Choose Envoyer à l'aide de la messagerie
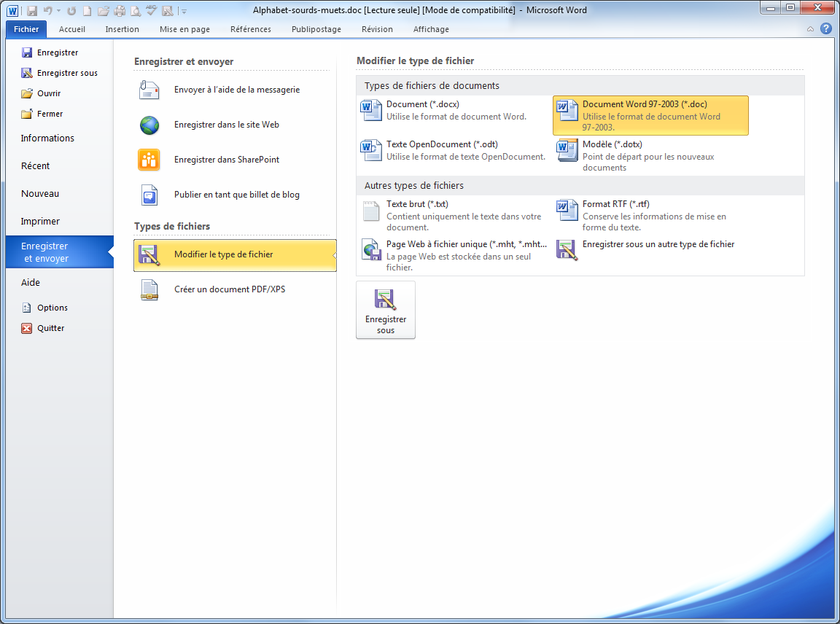The image size is (840, 624). click(x=235, y=90)
